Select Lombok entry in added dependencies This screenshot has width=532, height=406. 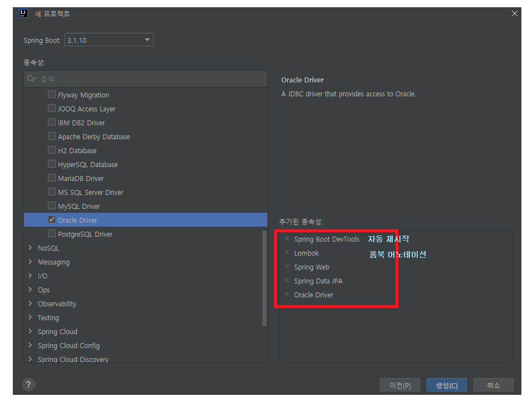click(306, 253)
